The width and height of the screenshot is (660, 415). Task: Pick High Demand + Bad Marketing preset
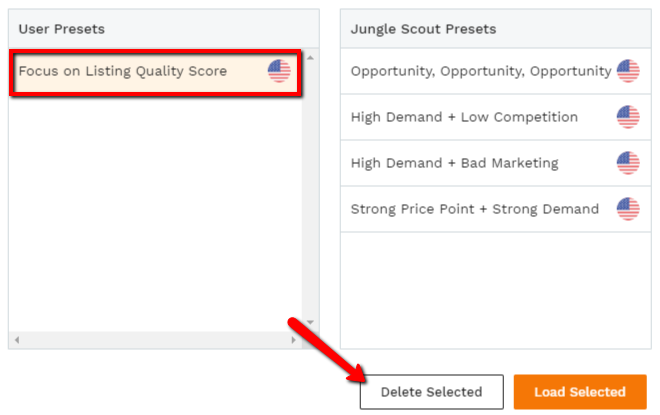[495, 163]
